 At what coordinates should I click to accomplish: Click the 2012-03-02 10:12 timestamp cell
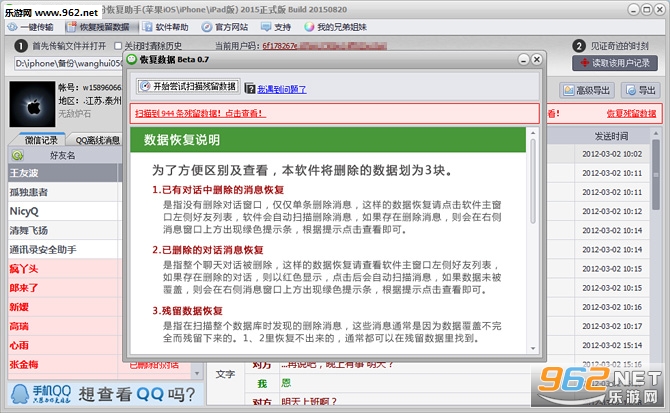tap(612, 211)
